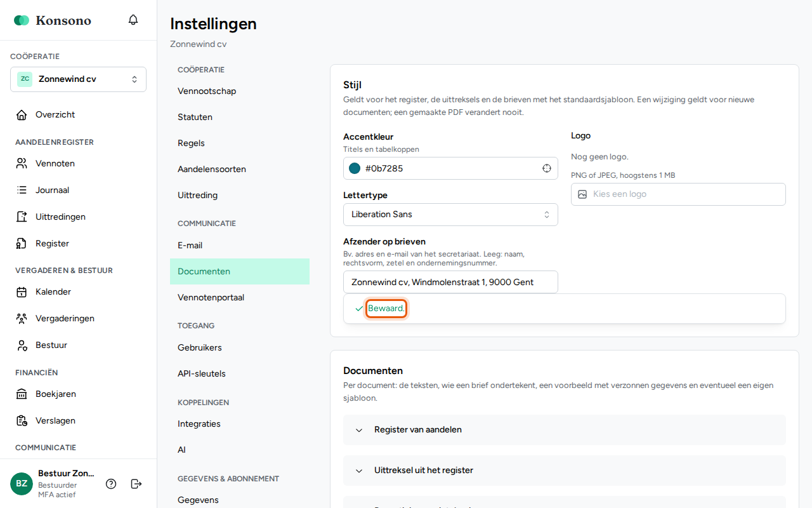Open the Zonnewind cv coöperatie switcher
812x508 pixels.
[78, 79]
